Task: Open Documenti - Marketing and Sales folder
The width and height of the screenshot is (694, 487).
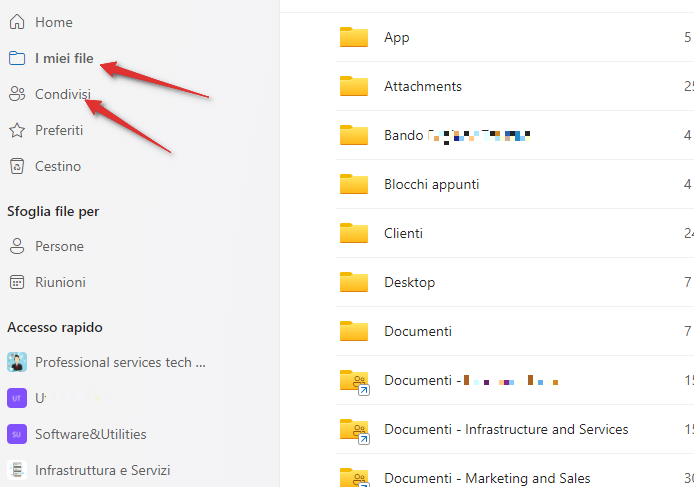Action: tap(486, 478)
